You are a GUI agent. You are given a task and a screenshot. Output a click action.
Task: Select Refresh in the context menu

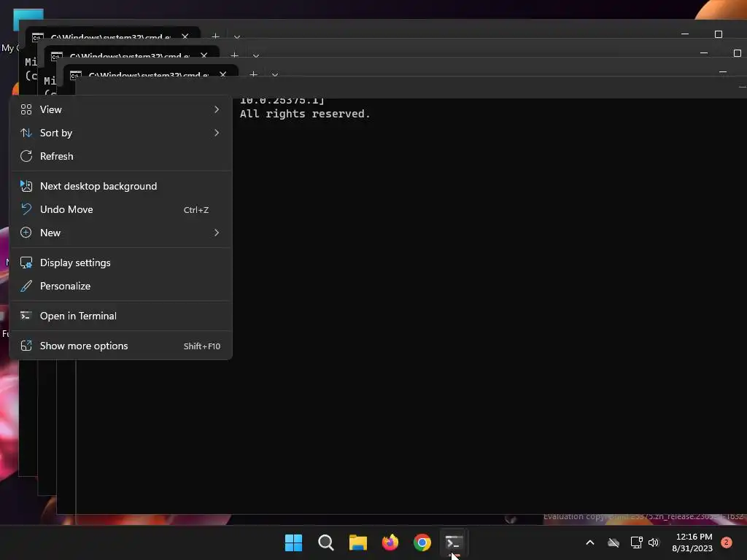click(x=120, y=156)
